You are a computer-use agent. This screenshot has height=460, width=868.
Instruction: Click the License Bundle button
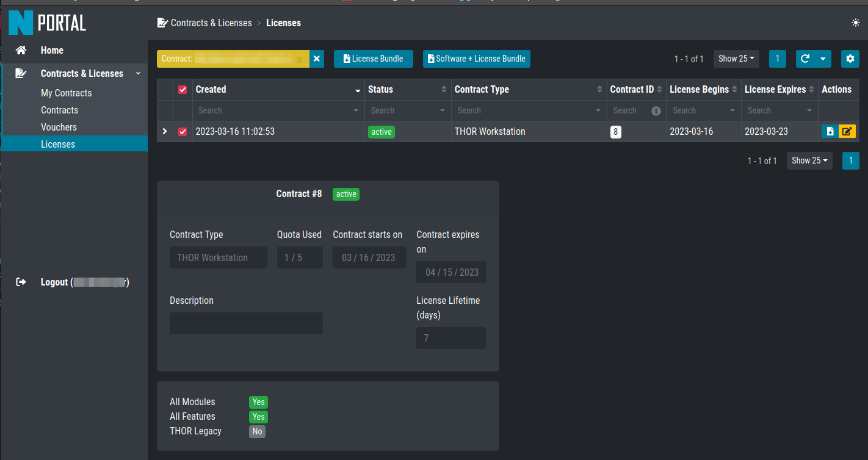click(374, 59)
